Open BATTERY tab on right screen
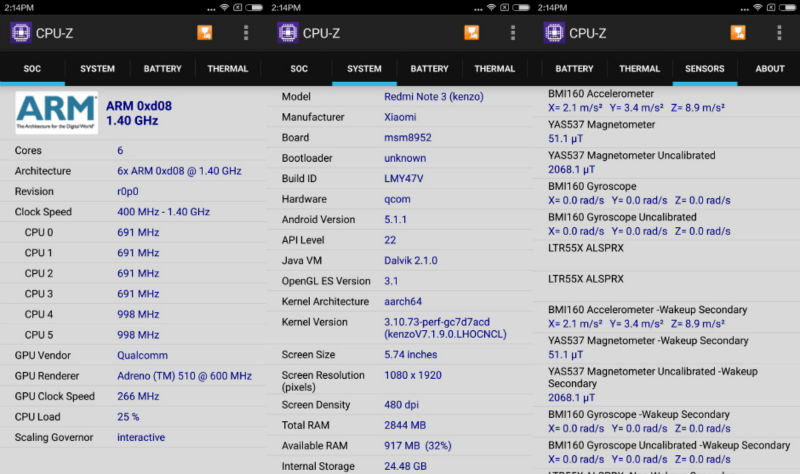The width and height of the screenshot is (800, 474). tap(574, 69)
